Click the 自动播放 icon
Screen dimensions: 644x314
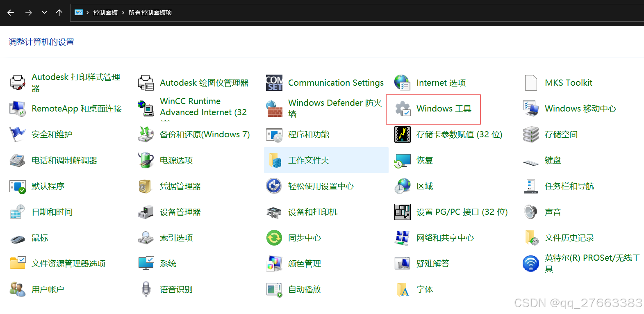click(x=274, y=289)
